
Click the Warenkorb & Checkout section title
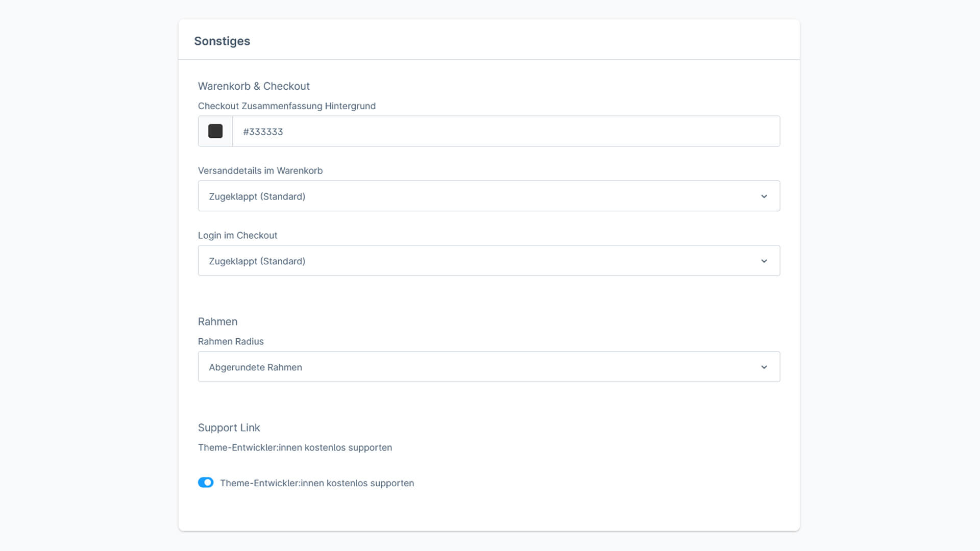(x=254, y=86)
